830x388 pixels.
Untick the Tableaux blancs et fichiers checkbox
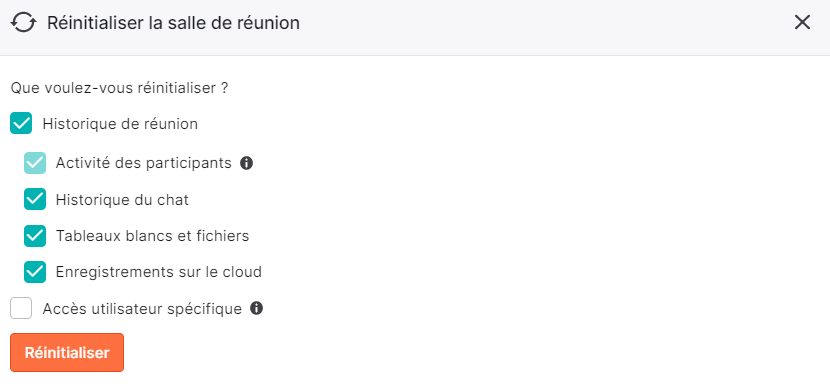pos(35,236)
